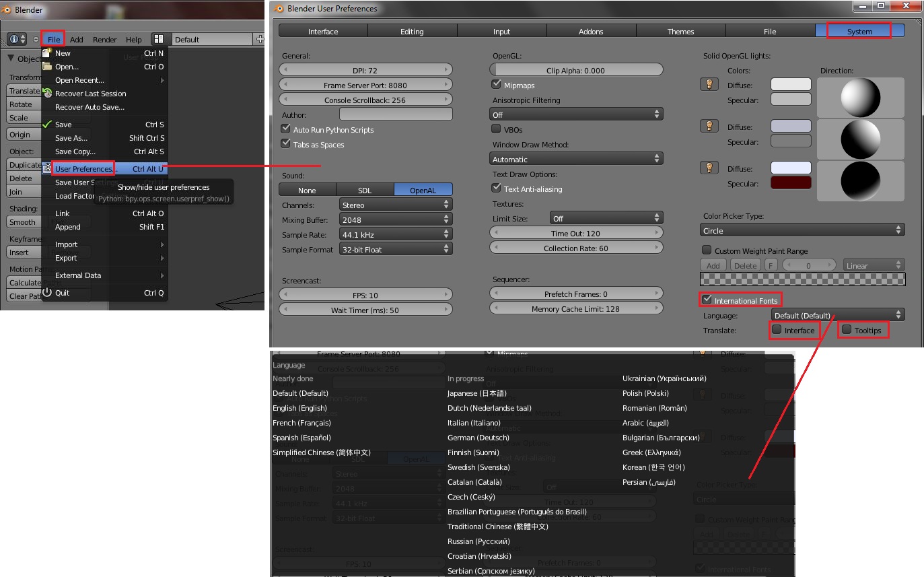Select Korean in the language list
The width and height of the screenshot is (924, 577).
click(653, 467)
